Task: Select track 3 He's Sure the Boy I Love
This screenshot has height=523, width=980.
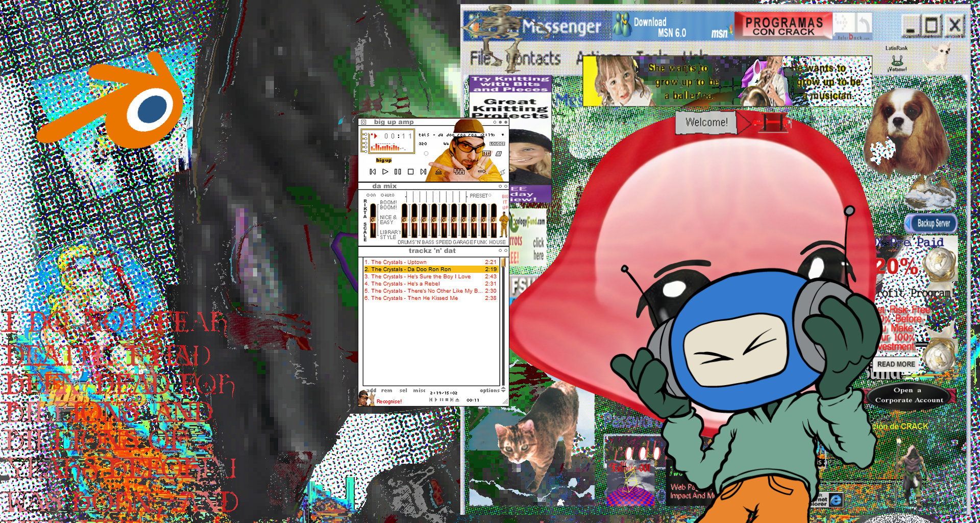Action: tap(431, 276)
